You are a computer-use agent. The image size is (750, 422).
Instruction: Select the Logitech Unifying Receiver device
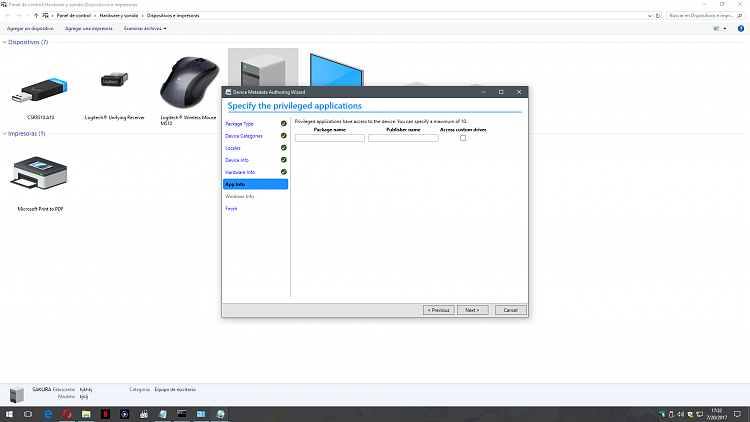(114, 88)
